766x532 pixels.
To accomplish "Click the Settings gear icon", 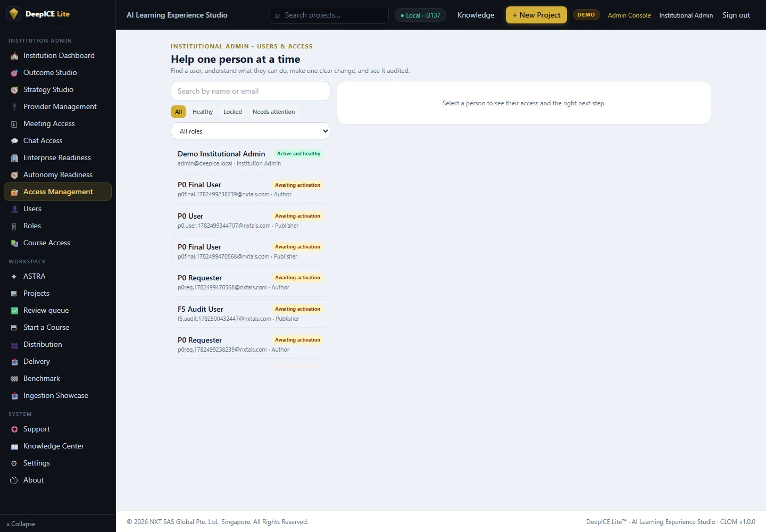I will tap(14, 463).
